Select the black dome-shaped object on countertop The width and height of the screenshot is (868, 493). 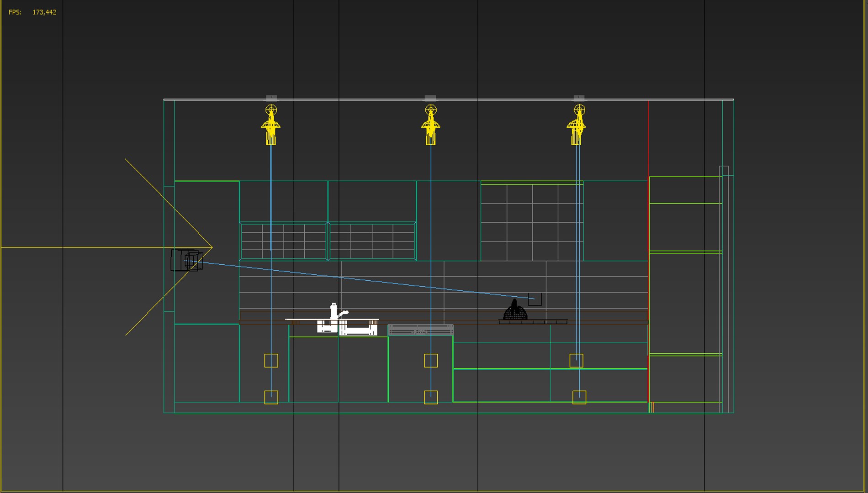click(515, 310)
